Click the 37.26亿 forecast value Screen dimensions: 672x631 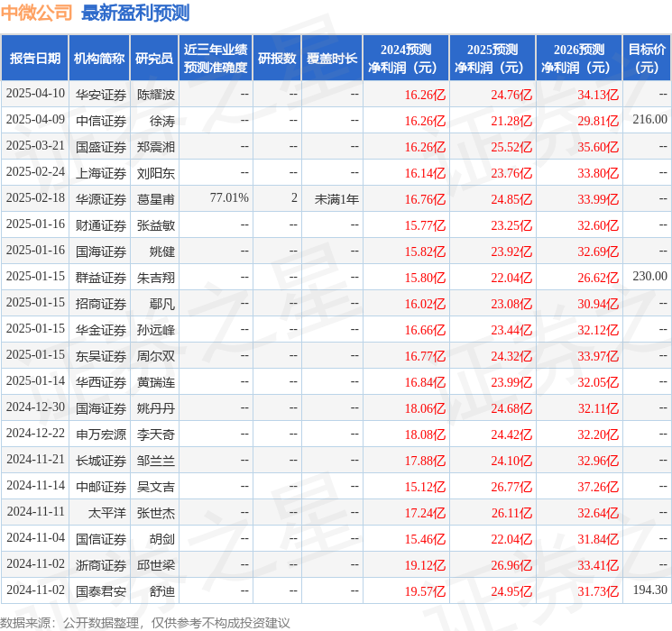click(x=598, y=487)
